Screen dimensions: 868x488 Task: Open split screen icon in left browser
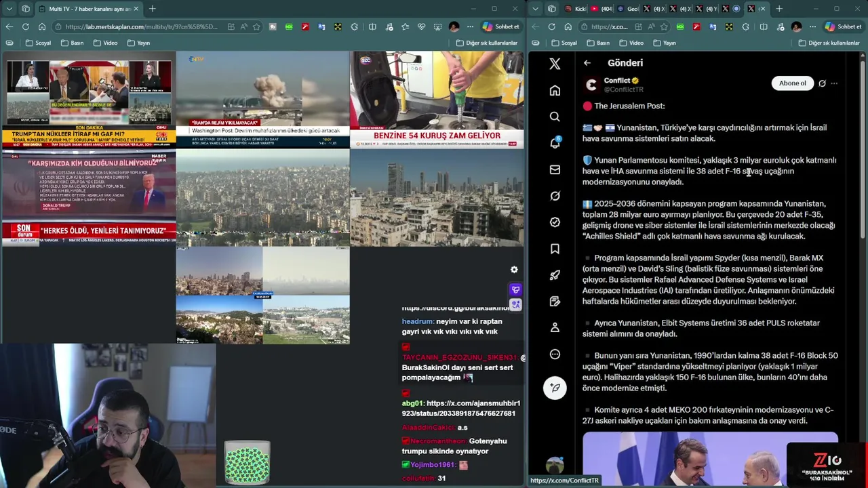click(x=372, y=26)
